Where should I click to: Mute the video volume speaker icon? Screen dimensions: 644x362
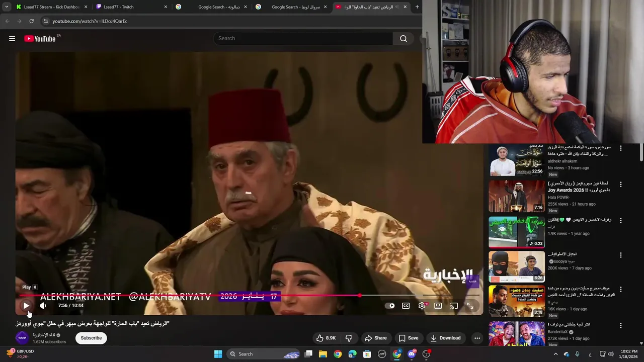[x=43, y=306]
